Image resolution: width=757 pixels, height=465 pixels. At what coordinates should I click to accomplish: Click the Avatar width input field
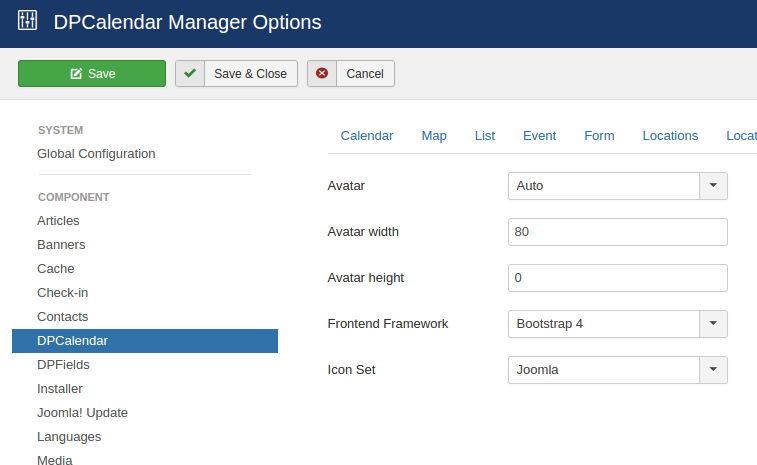tap(617, 232)
